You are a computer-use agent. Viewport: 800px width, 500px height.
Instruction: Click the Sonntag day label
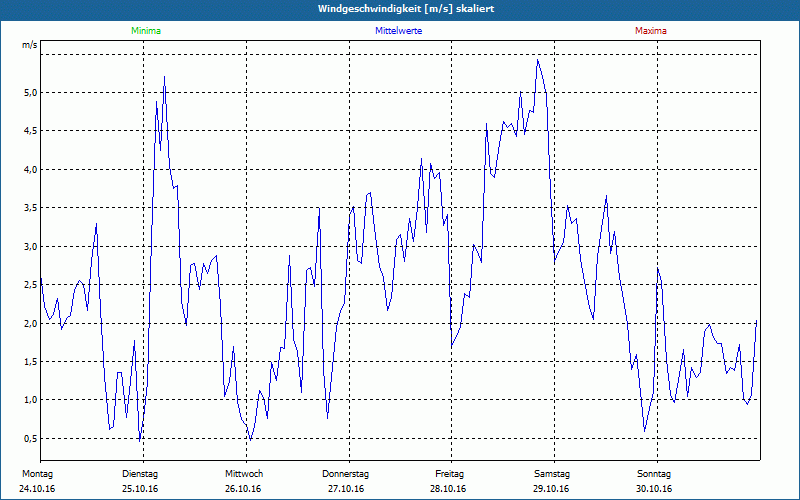pyautogui.click(x=654, y=474)
